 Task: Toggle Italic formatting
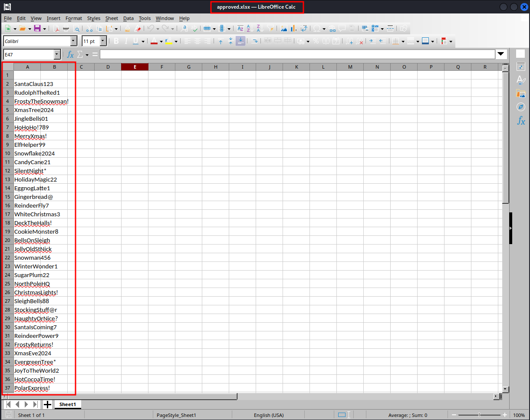click(126, 41)
